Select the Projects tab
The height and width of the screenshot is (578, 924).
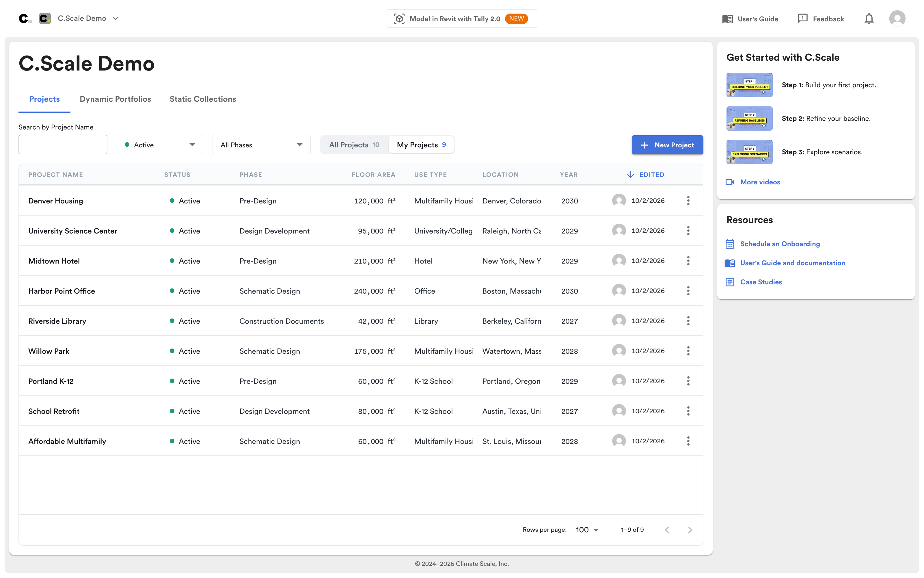click(44, 99)
